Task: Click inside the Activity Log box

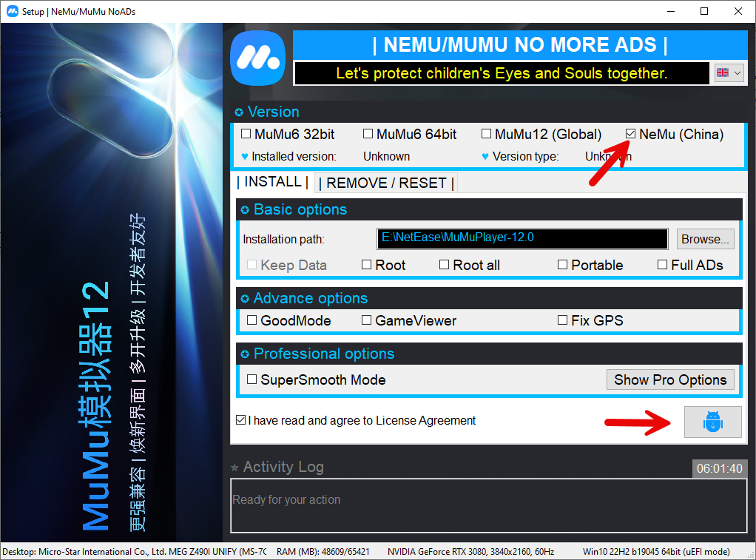Action: (489, 505)
